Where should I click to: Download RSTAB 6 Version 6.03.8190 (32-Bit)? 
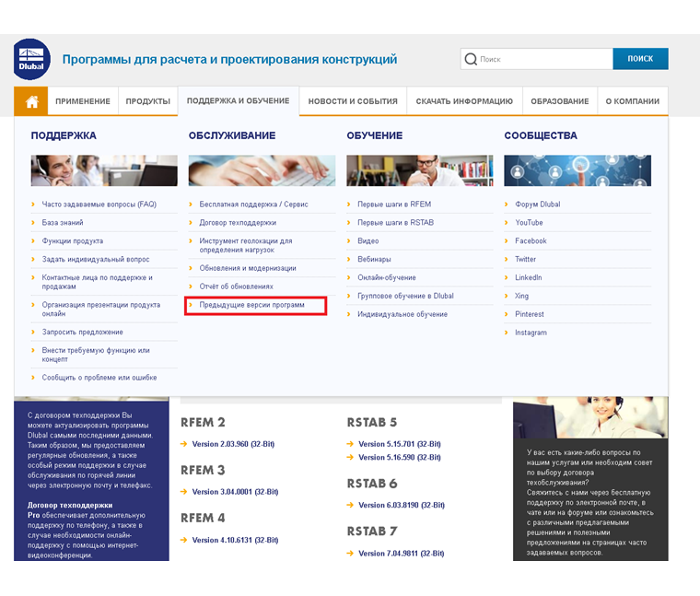(402, 506)
